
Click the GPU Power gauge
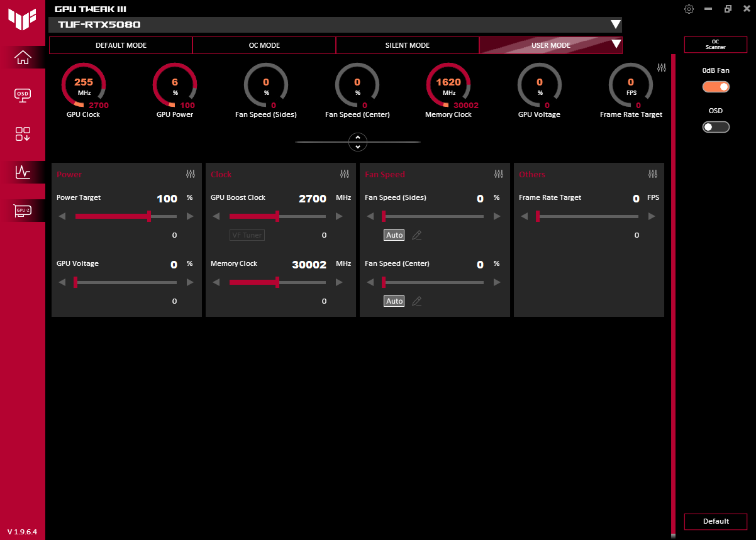[175, 85]
